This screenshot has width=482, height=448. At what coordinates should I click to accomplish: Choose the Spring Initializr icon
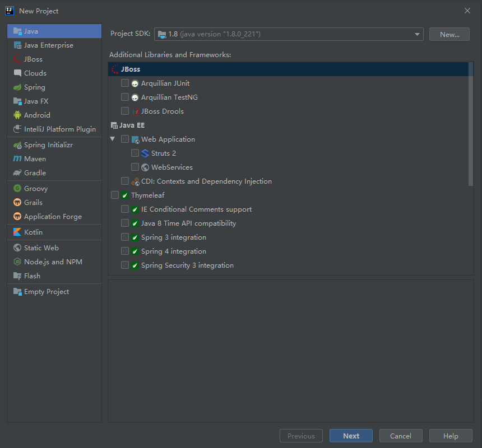click(17, 145)
